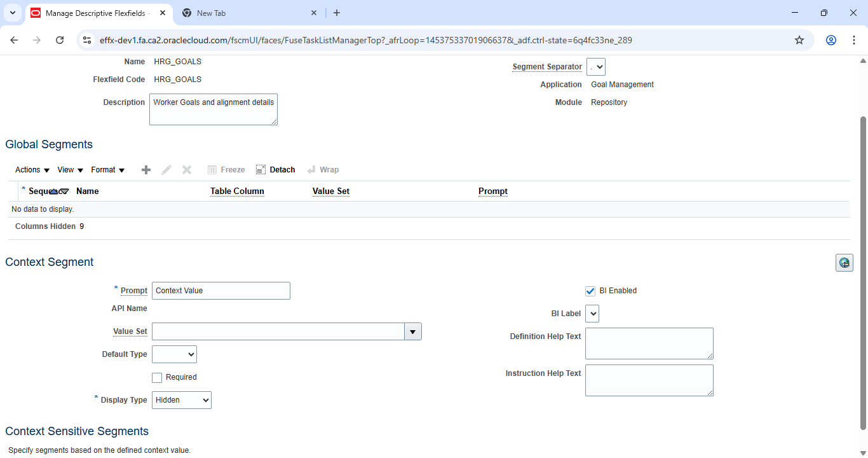868x458 pixels.
Task: View site information icon in address bar
Action: (x=88, y=40)
